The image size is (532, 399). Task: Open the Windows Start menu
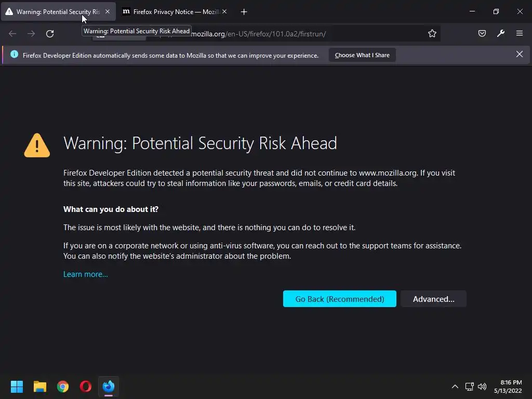click(x=17, y=387)
